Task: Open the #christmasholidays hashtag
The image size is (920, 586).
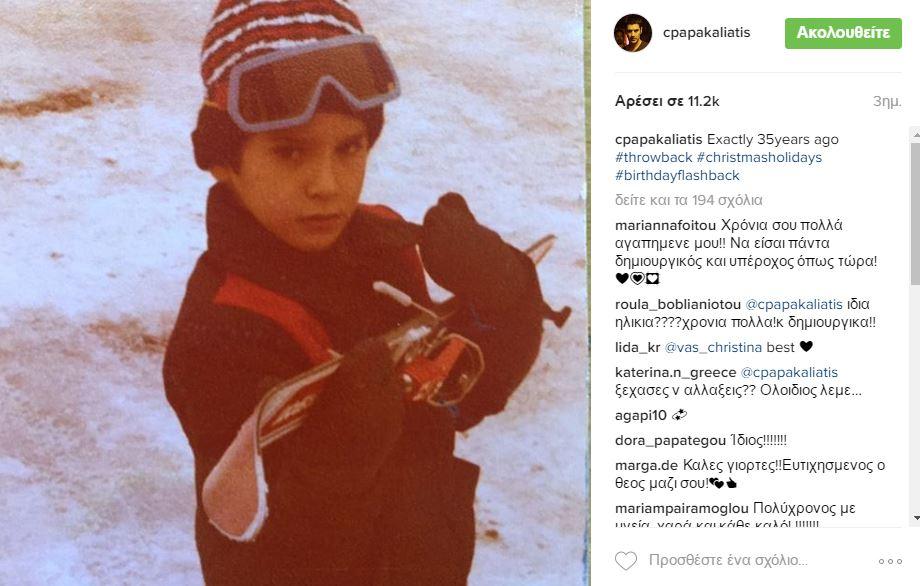Action: tap(759, 157)
